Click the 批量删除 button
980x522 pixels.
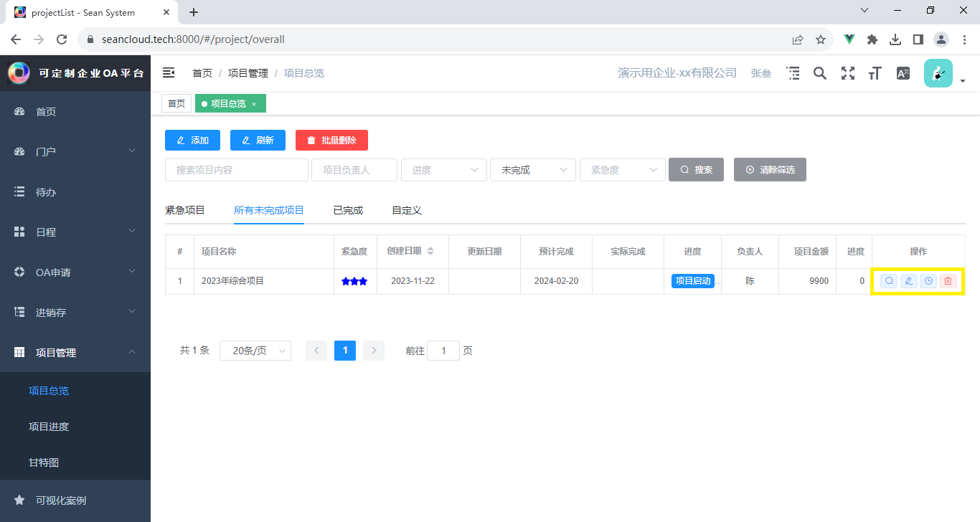pyautogui.click(x=331, y=140)
